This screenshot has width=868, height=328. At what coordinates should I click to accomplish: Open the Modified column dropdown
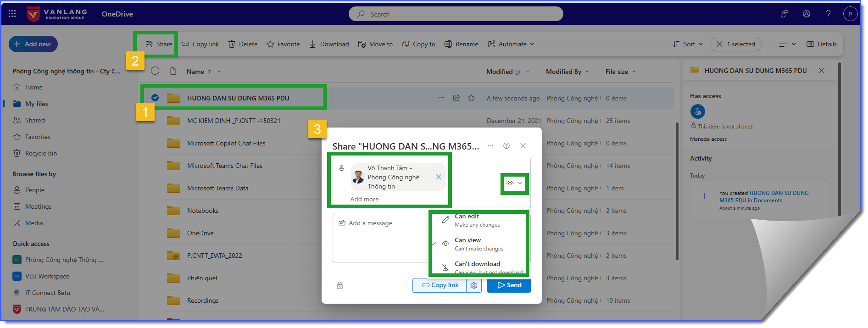528,72
